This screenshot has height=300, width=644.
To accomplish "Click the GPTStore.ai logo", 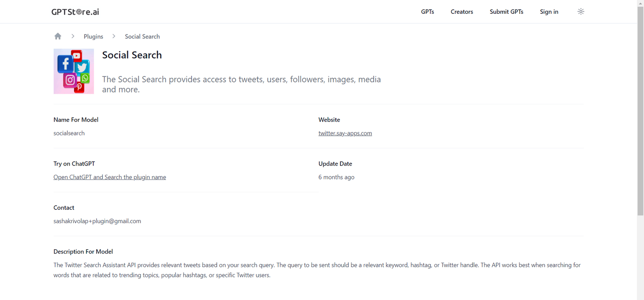I will pos(75,12).
